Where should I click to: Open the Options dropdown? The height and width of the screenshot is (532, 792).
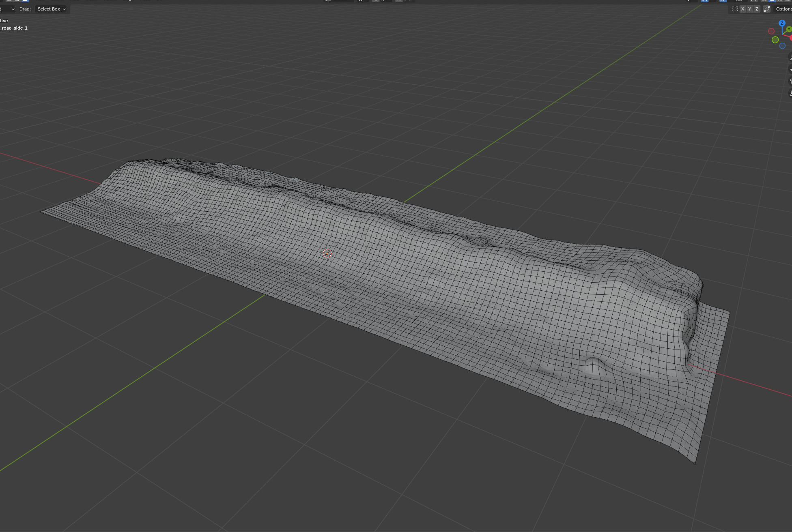coord(783,9)
